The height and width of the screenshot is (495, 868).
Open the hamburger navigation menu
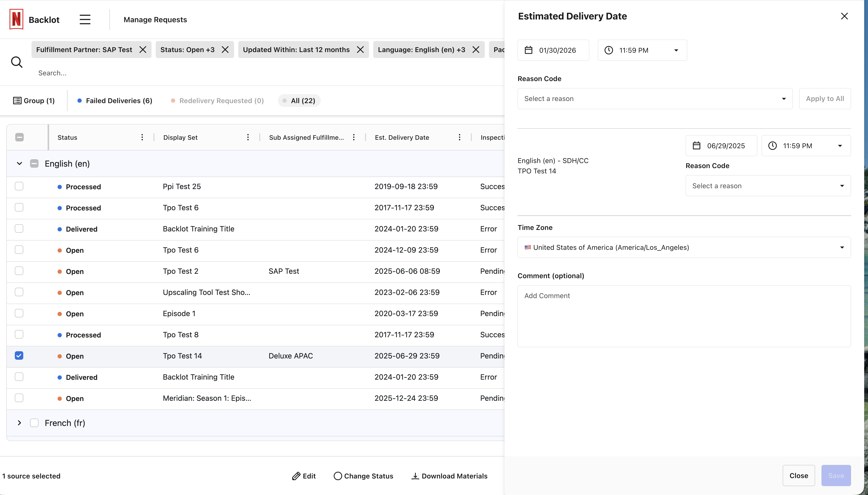[x=85, y=20]
